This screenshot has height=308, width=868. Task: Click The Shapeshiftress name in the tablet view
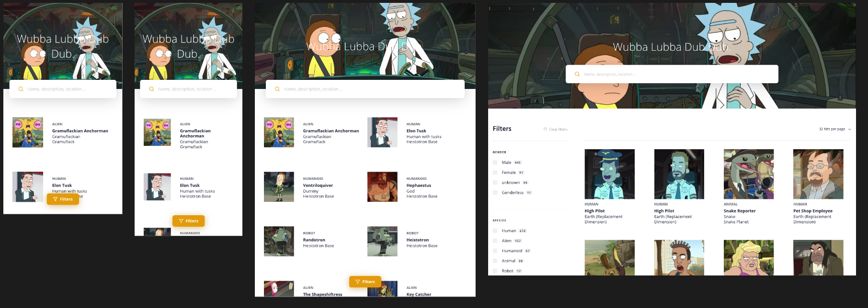click(323, 295)
